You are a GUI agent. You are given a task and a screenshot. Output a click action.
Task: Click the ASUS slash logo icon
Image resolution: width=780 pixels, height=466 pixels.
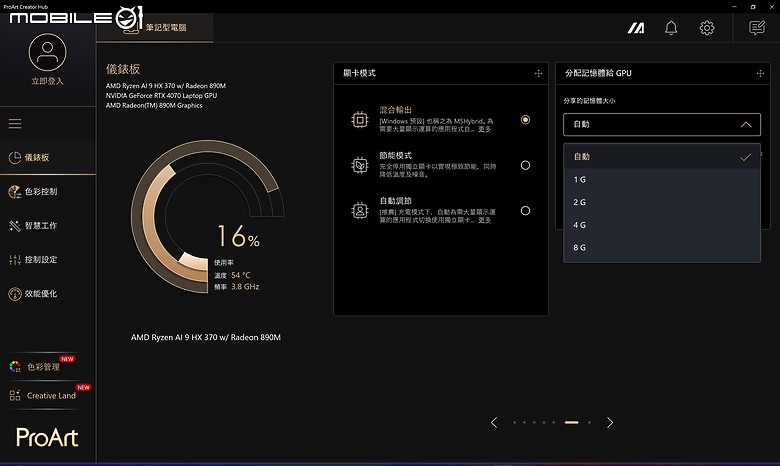click(x=636, y=28)
